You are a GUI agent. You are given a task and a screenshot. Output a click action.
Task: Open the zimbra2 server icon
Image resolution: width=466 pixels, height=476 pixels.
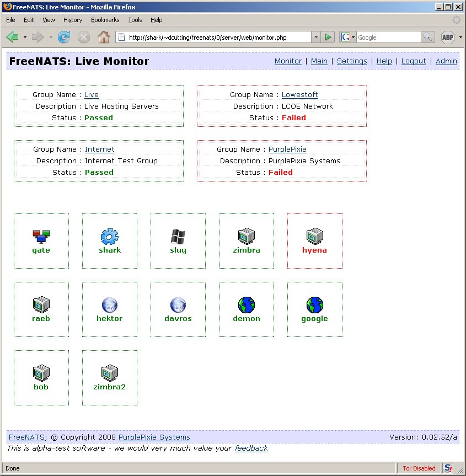pos(110,373)
